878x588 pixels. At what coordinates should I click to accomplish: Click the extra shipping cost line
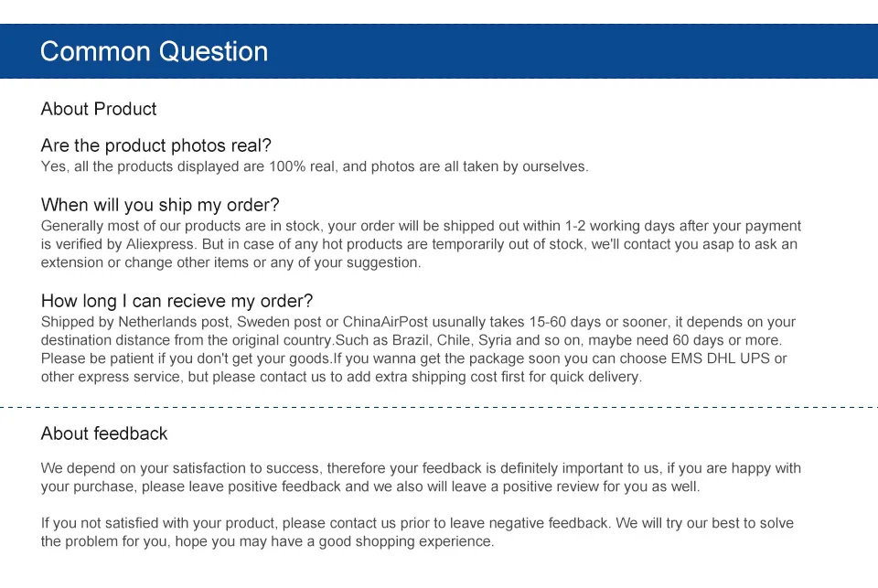tap(341, 377)
